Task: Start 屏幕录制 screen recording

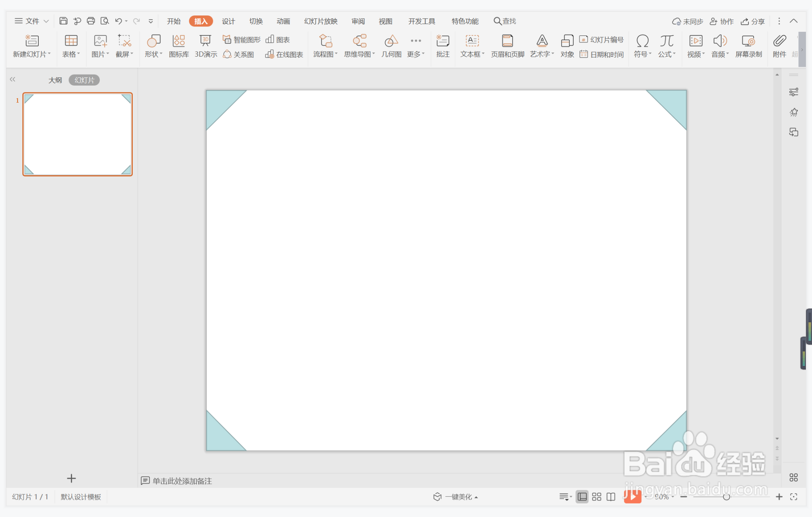Action: pyautogui.click(x=748, y=46)
